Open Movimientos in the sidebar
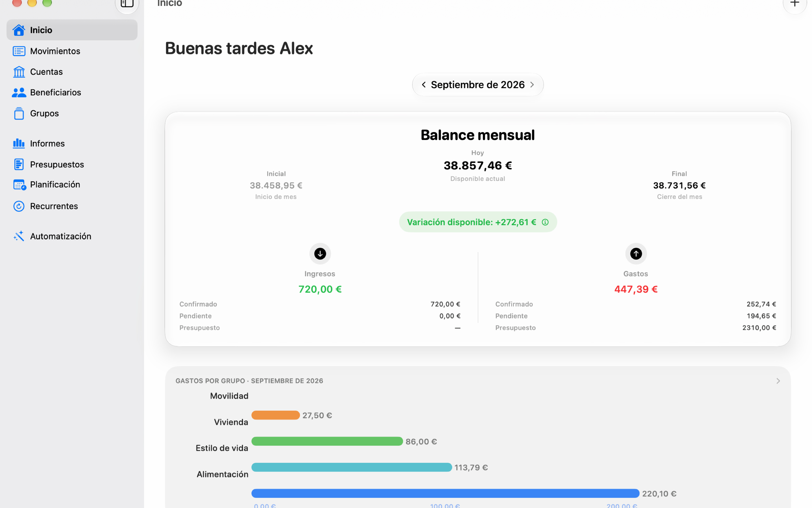The height and width of the screenshot is (508, 812). 72,51
